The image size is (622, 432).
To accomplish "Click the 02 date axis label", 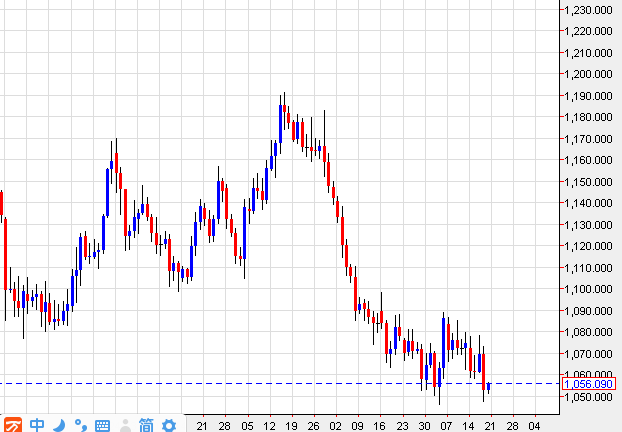I will 336,426.
